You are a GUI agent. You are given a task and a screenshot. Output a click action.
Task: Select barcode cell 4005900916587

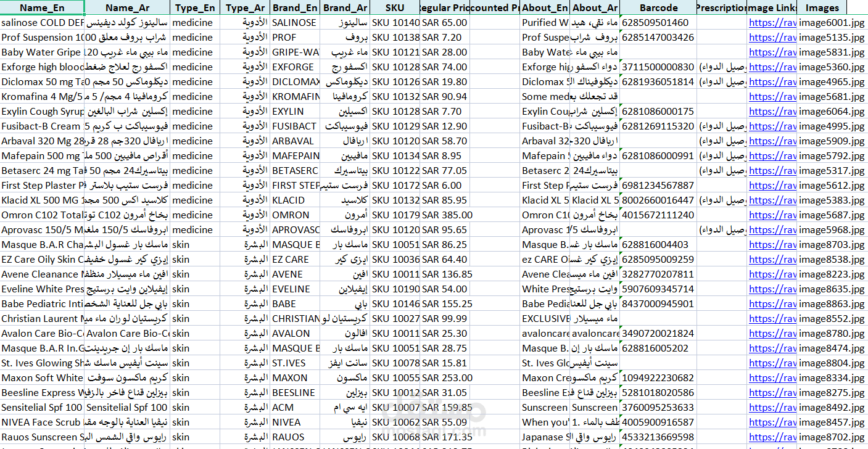(x=658, y=422)
